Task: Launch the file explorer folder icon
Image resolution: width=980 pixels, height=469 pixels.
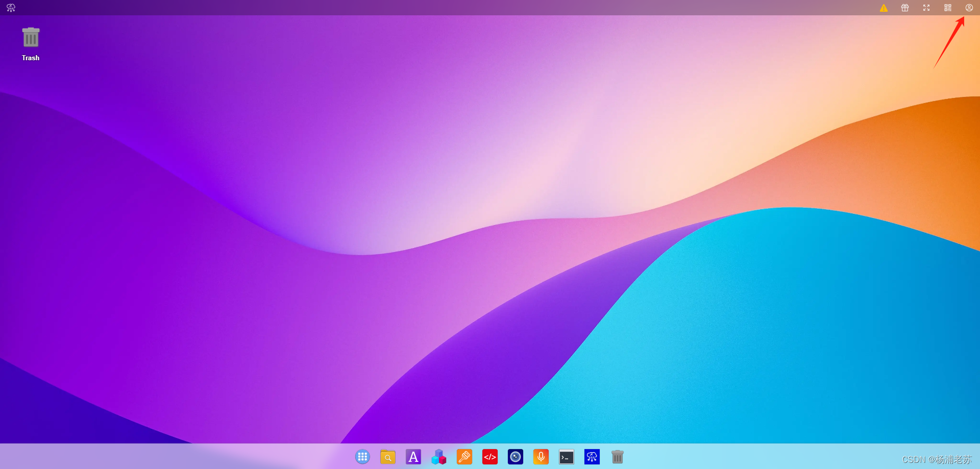Action: tap(388, 457)
